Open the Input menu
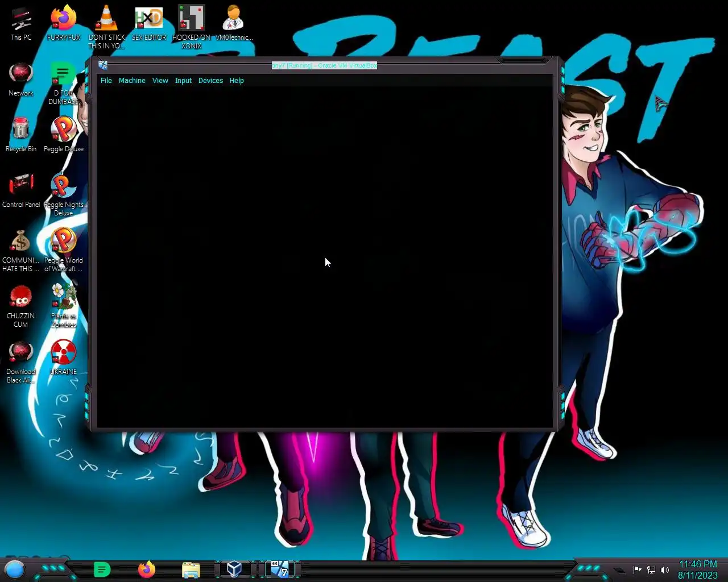 coord(183,81)
